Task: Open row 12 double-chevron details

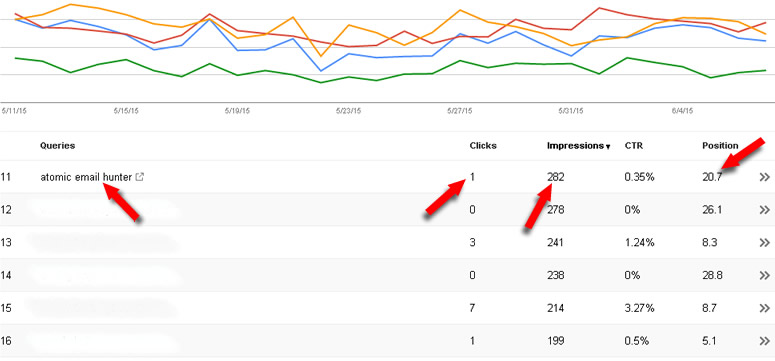Action: point(764,210)
